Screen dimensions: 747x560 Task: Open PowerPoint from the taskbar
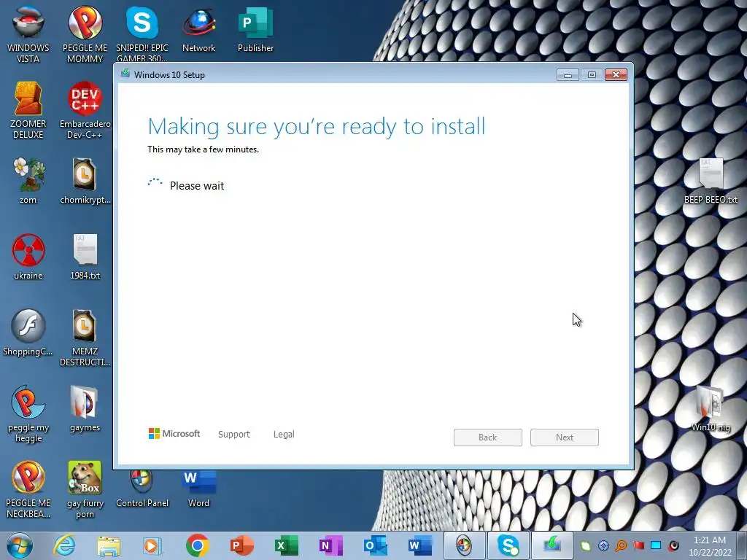pos(241,545)
